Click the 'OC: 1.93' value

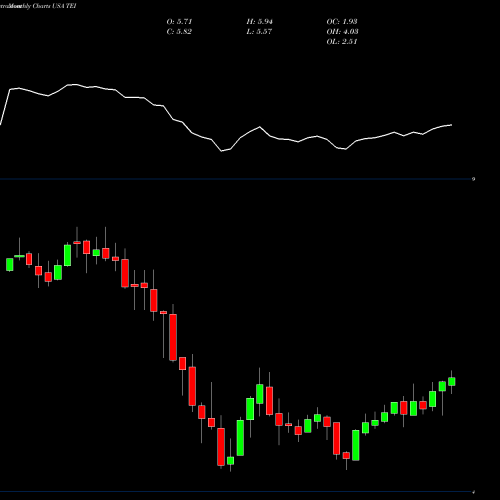pyautogui.click(x=342, y=22)
